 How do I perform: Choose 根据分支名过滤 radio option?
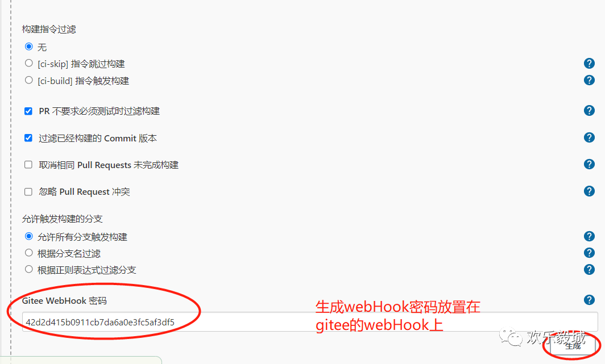coord(28,253)
